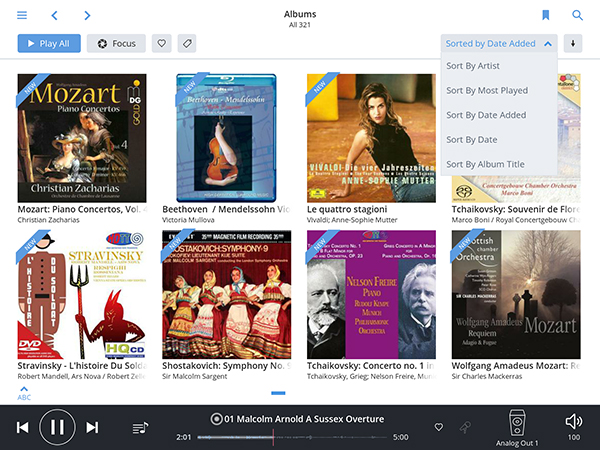The image size is (600, 450).
Task: Click the Christian Zacharias artist link
Action: click(49, 220)
